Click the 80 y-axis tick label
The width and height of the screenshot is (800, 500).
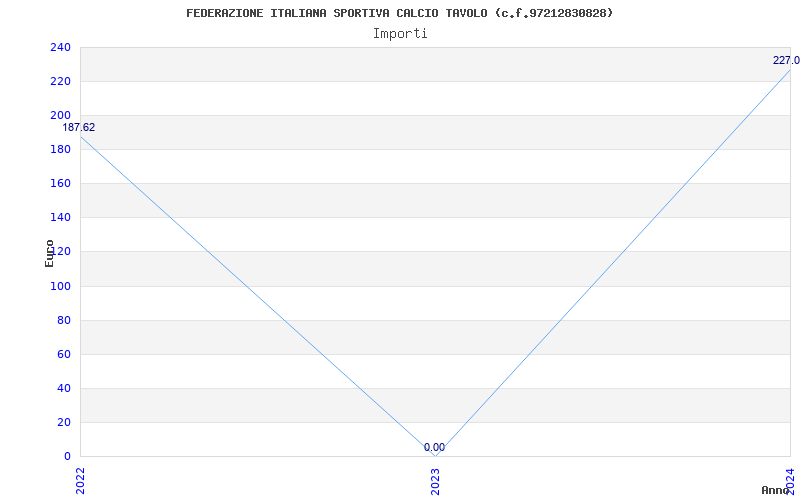[x=64, y=320]
